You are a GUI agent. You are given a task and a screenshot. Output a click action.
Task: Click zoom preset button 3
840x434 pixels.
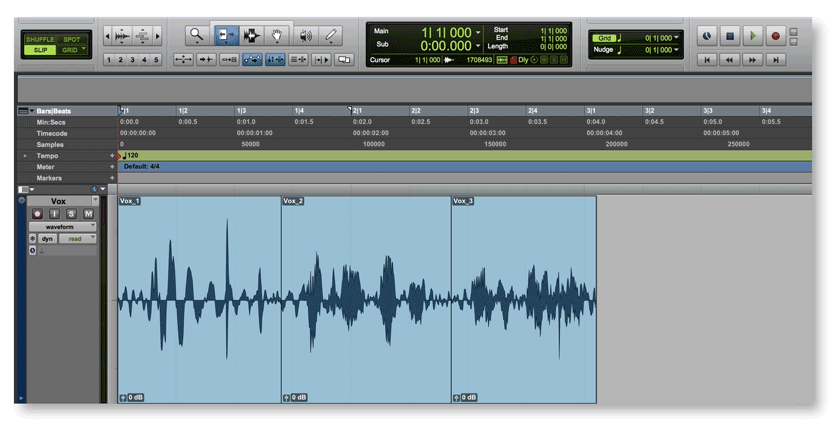pos(133,60)
